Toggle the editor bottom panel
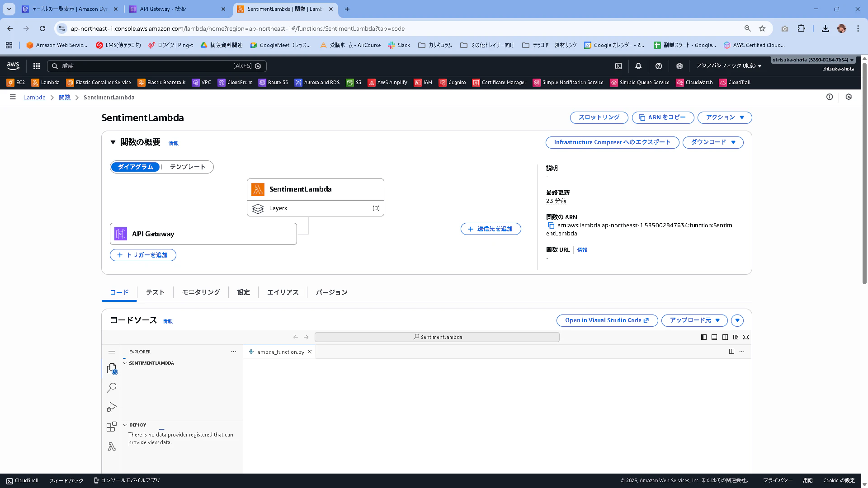This screenshot has width=868, height=488. 714,337
